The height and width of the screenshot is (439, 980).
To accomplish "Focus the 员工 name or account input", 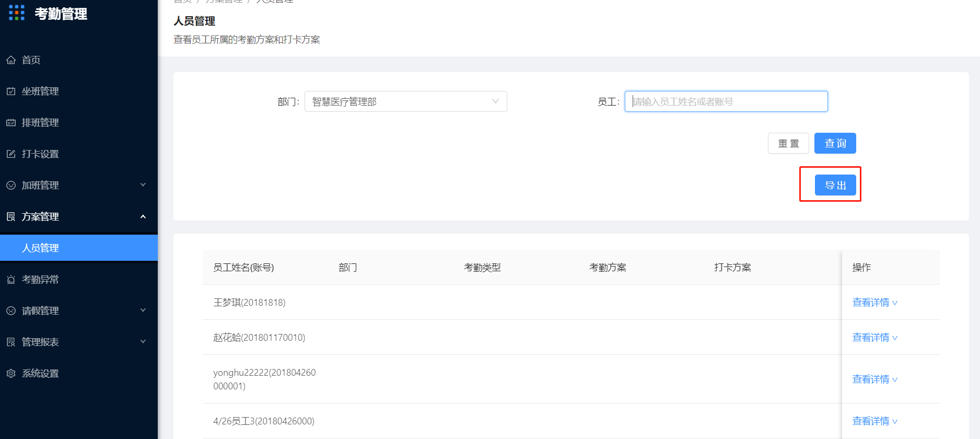I will click(726, 101).
